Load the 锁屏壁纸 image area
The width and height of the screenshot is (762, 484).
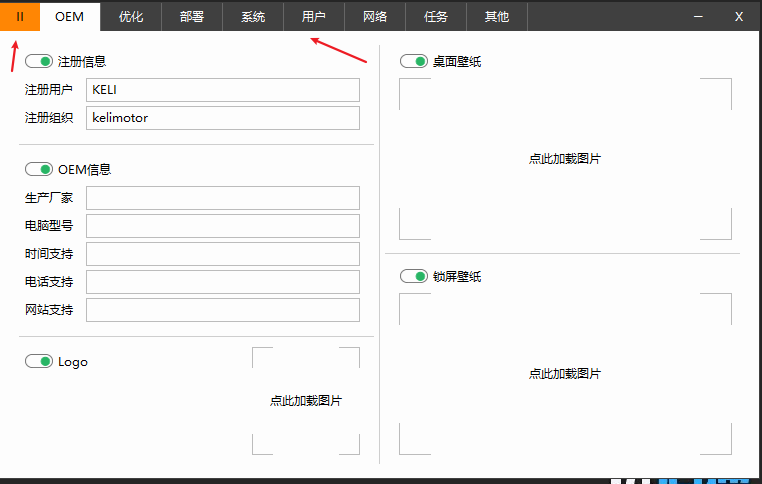(565, 374)
